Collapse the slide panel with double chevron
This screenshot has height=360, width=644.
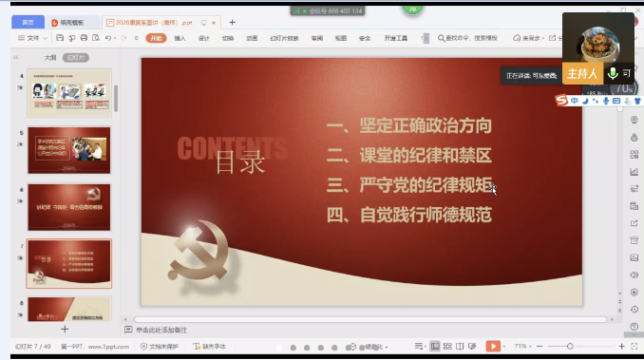[15, 58]
